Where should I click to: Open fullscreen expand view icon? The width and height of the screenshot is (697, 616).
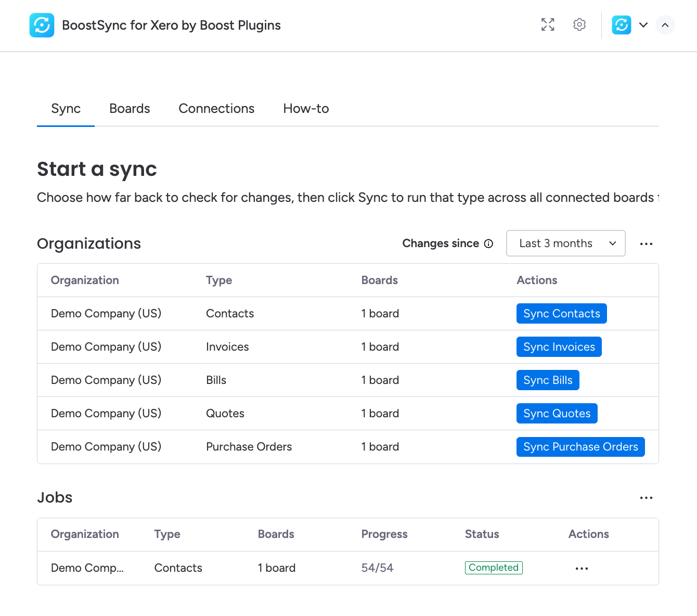pos(548,24)
